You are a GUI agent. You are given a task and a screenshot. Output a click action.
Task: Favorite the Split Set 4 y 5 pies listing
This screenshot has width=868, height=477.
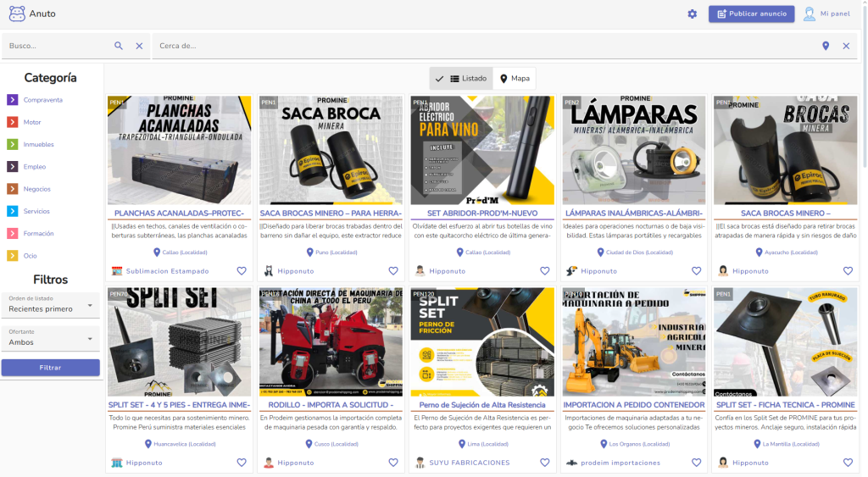click(x=242, y=463)
